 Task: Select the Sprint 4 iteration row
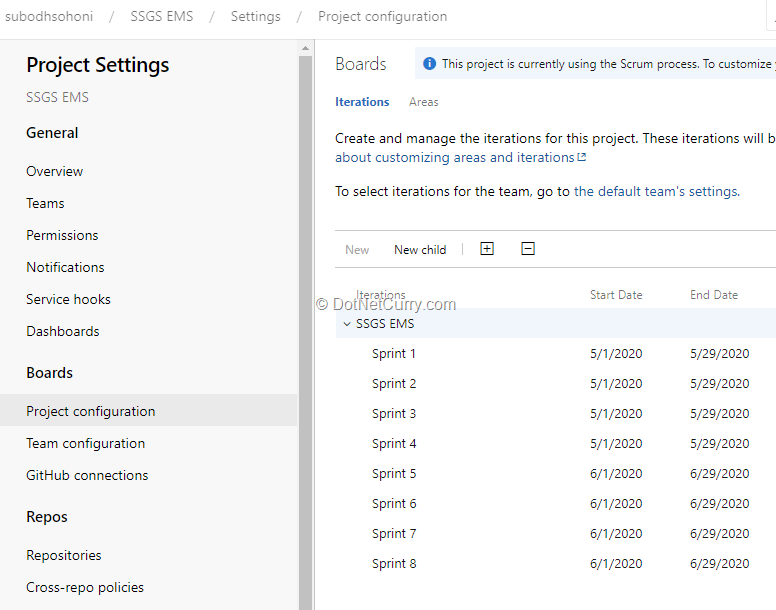pos(556,444)
